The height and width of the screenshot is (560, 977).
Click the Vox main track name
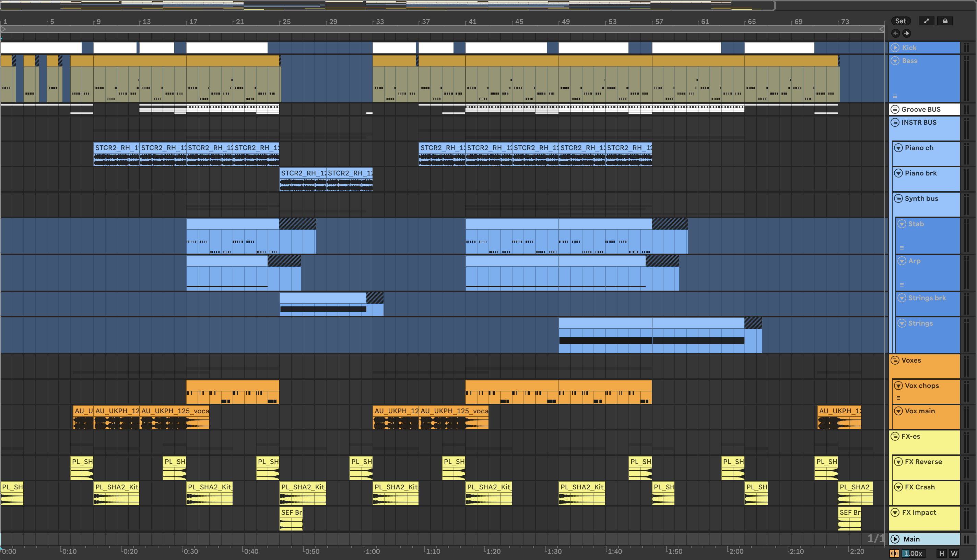(920, 411)
